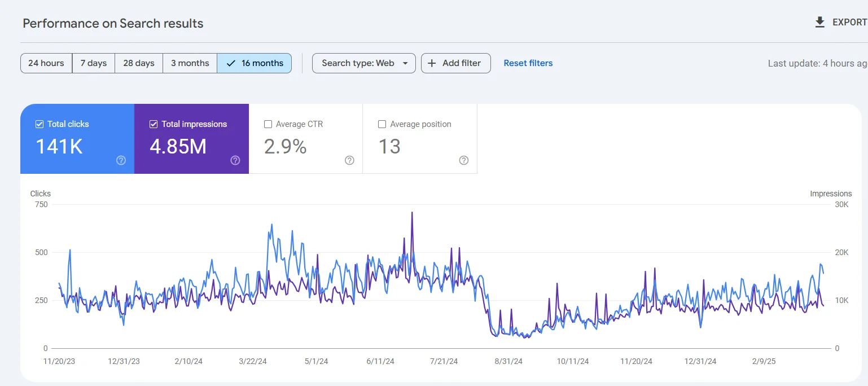Open the Add filter selector
This screenshot has width=868, height=386.
click(x=455, y=63)
